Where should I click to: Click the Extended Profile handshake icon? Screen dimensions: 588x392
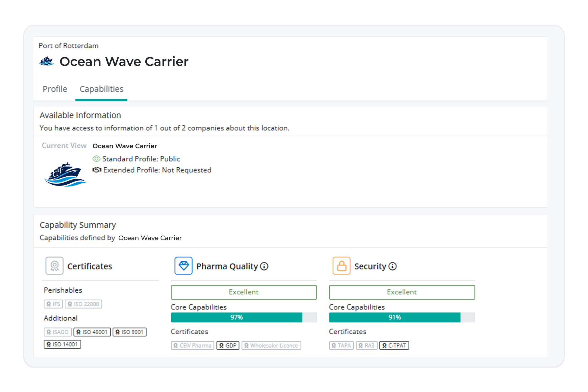97,170
